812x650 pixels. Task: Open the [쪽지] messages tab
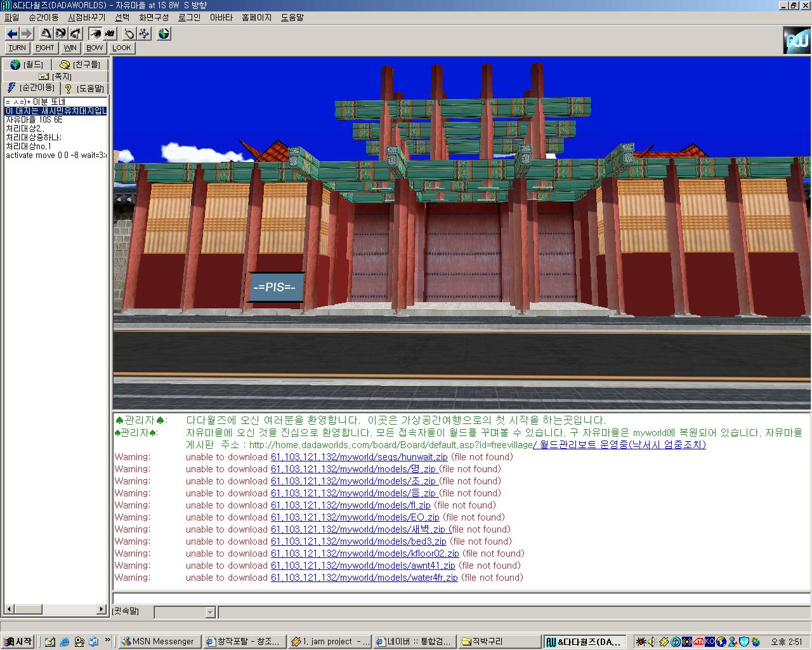pos(56,76)
